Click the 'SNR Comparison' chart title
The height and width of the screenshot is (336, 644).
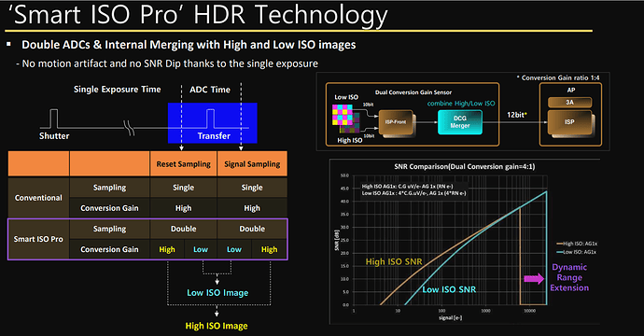464,166
